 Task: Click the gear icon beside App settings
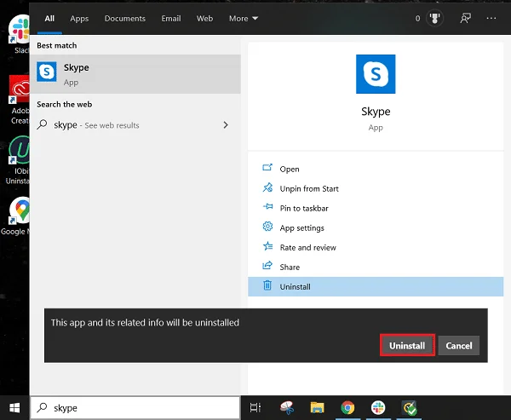[267, 227]
